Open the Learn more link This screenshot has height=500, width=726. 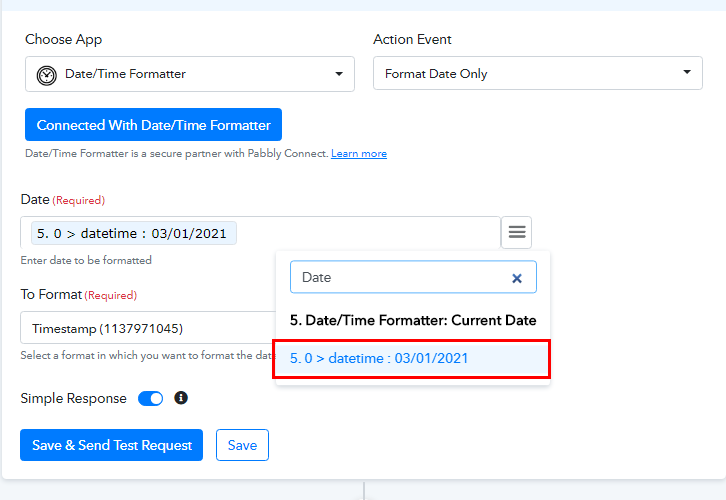click(359, 154)
